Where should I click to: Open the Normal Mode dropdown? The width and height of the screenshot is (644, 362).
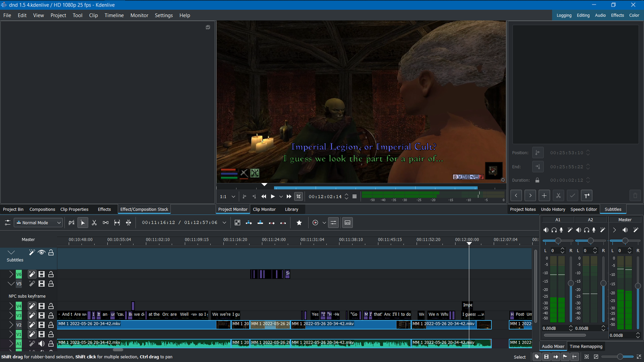[x=38, y=223]
